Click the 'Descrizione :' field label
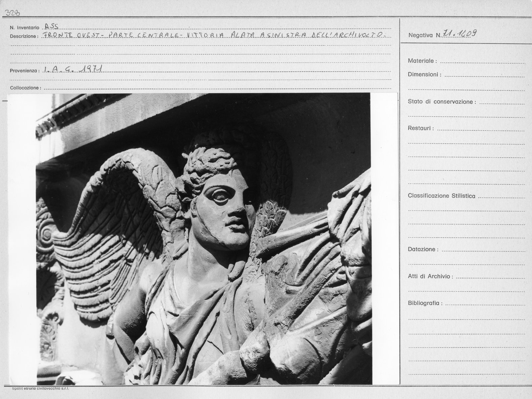 point(24,36)
